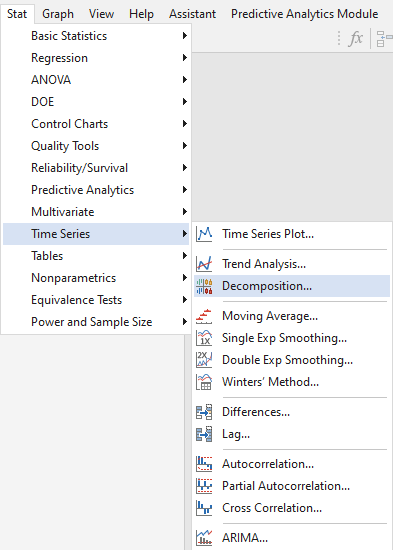393x550 pixels.
Task: Open the Assistant menu
Action: (x=192, y=14)
